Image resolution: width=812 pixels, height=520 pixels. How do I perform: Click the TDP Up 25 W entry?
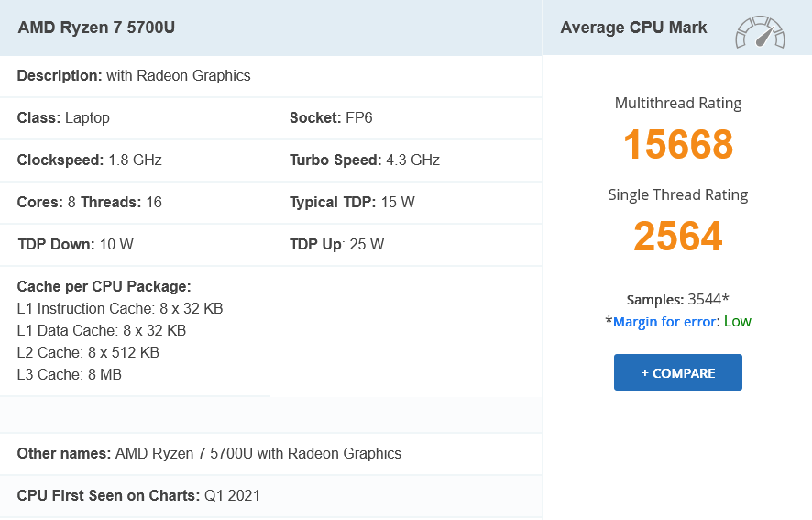tap(336, 244)
